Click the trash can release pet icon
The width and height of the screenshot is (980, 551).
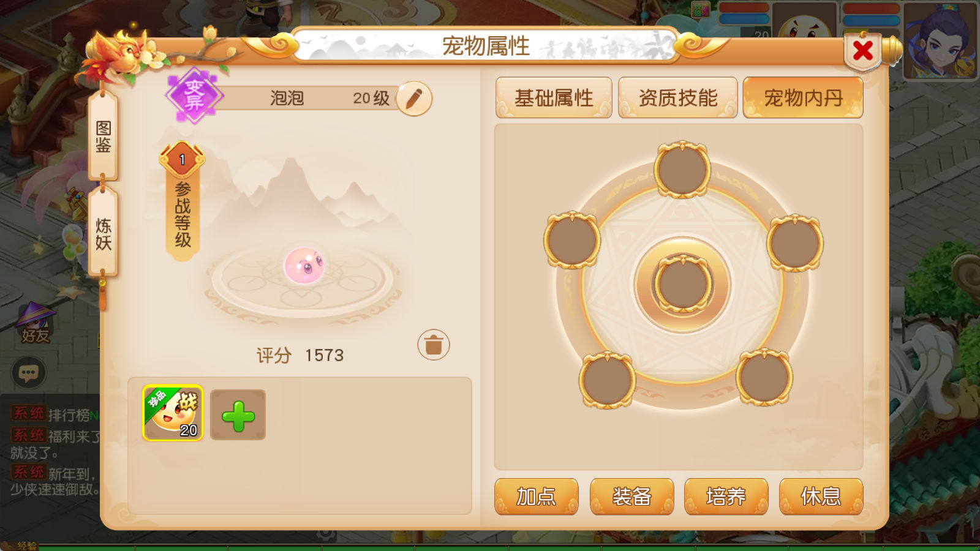tap(434, 345)
